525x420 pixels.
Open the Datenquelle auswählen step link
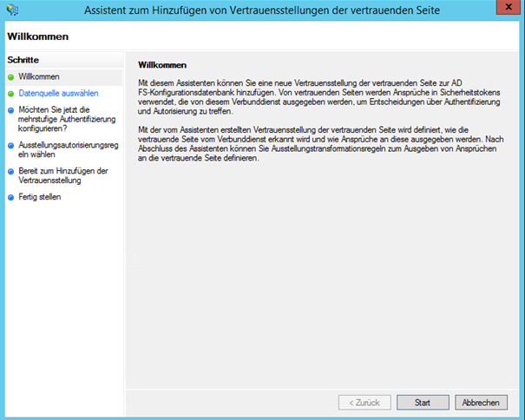point(58,93)
